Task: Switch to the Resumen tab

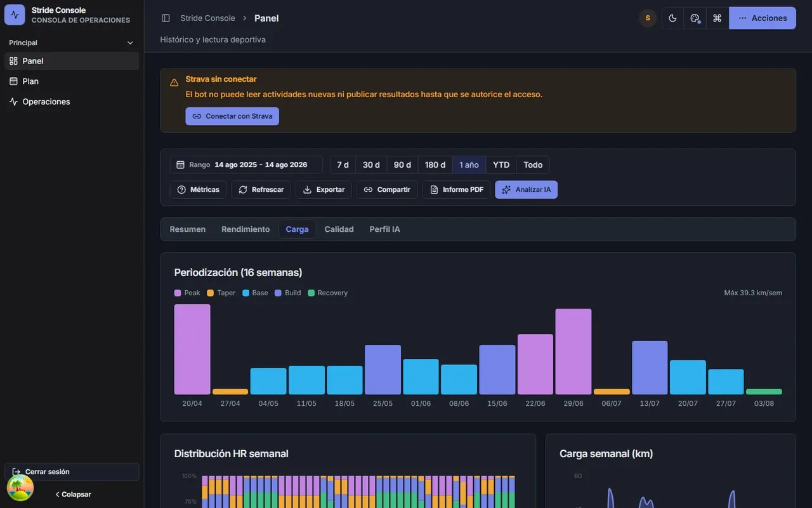Action: tap(188, 229)
